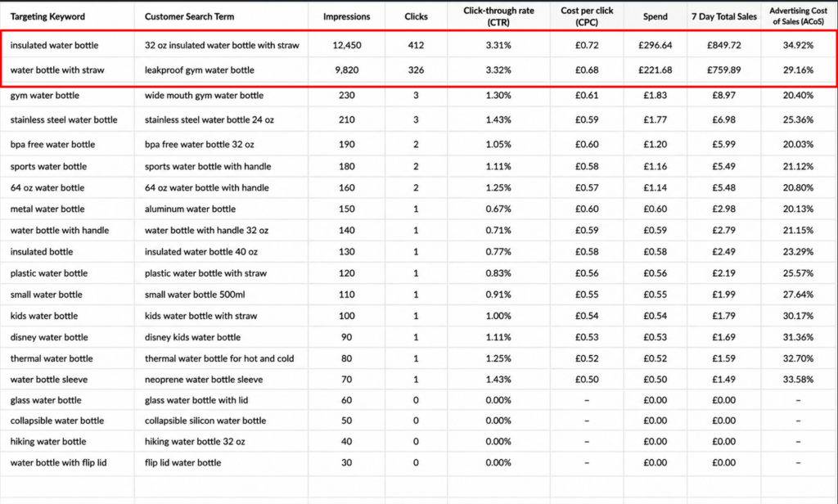Click the Click-through rate (CTR) header
This screenshot has width=838, height=504.
click(x=498, y=16)
